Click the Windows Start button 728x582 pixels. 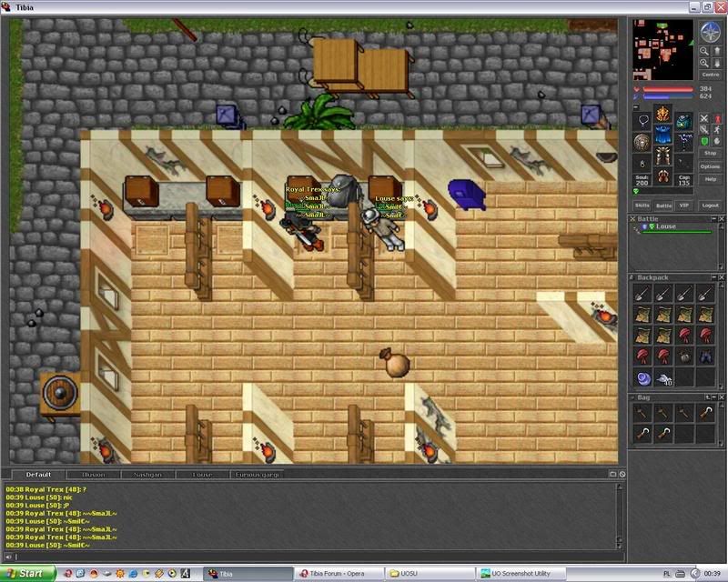(x=28, y=574)
